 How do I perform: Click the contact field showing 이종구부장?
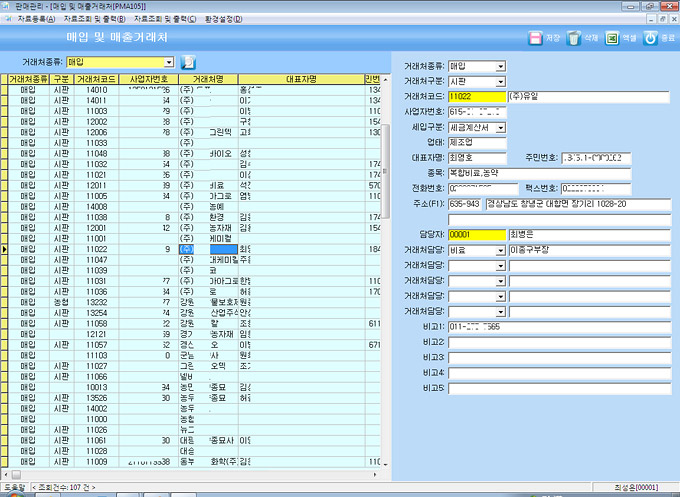pos(589,250)
